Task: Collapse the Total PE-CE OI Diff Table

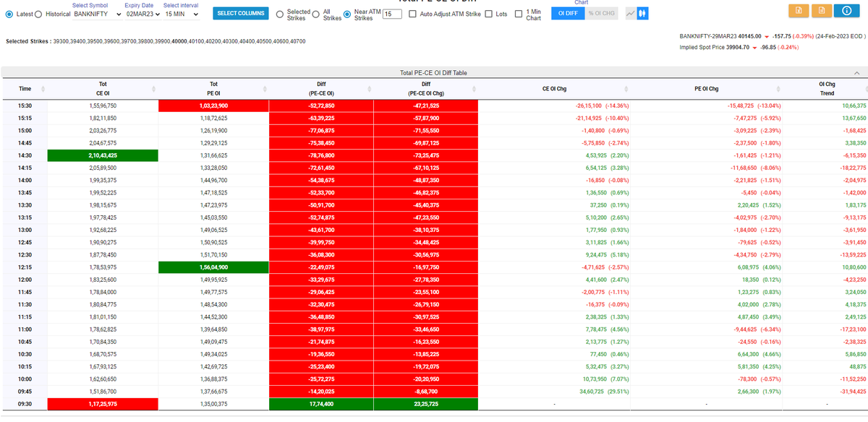Action: point(856,73)
